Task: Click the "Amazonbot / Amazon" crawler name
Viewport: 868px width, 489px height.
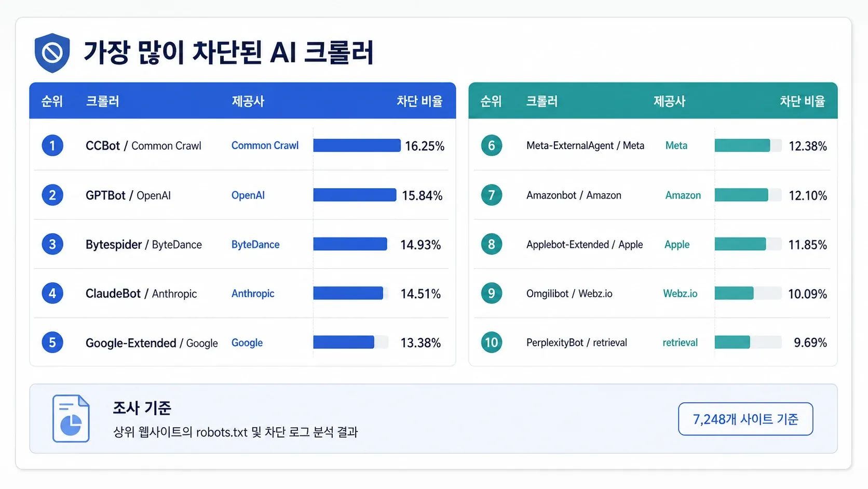Action: tap(574, 195)
